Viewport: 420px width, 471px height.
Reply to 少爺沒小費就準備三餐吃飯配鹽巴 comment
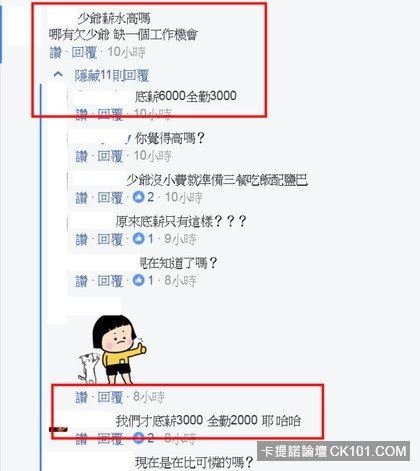[x=110, y=198]
